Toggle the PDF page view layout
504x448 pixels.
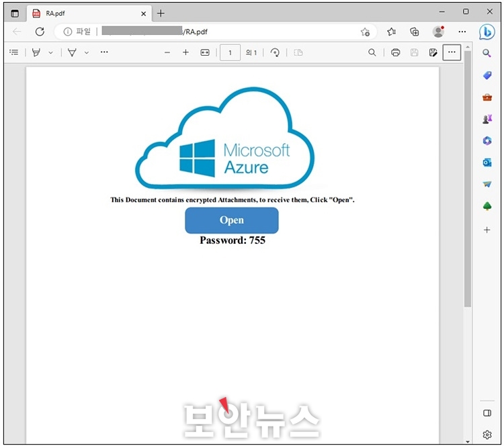[298, 52]
